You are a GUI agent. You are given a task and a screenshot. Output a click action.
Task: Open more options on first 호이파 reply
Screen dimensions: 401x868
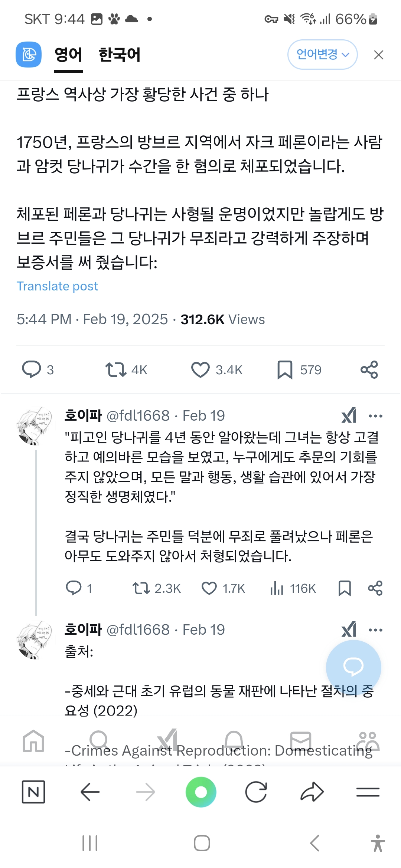pyautogui.click(x=375, y=416)
